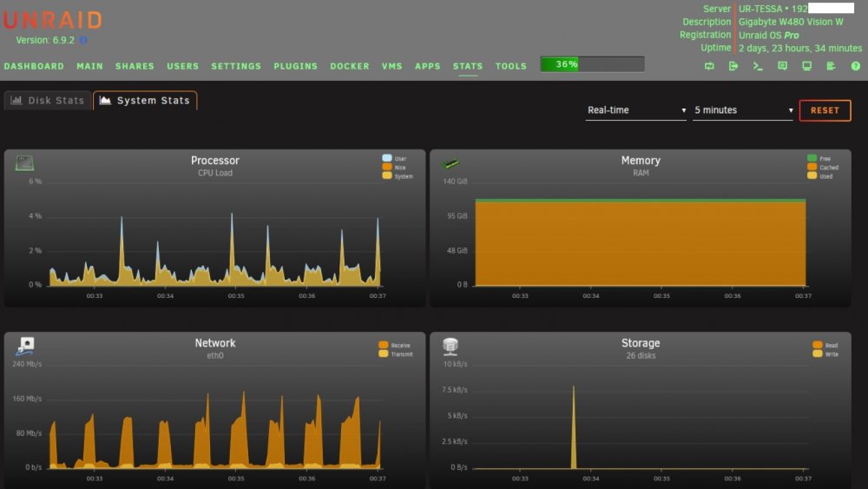This screenshot has width=868, height=489.
Task: Click the Memory RAM stick icon
Action: [x=450, y=163]
